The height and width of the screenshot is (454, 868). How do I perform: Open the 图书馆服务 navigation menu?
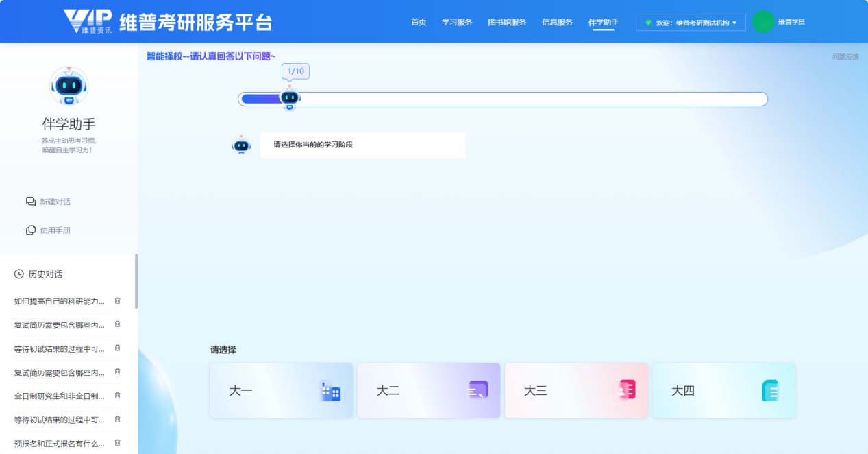tap(507, 22)
